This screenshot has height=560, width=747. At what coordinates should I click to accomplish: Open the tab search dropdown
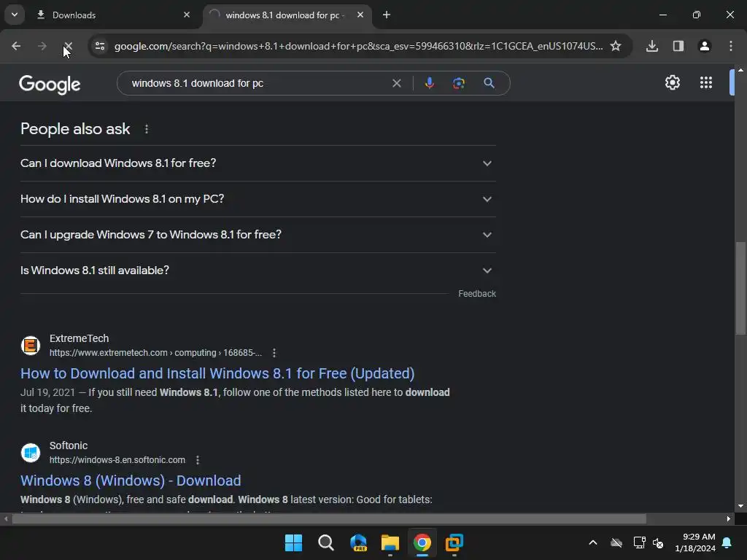[x=15, y=15]
